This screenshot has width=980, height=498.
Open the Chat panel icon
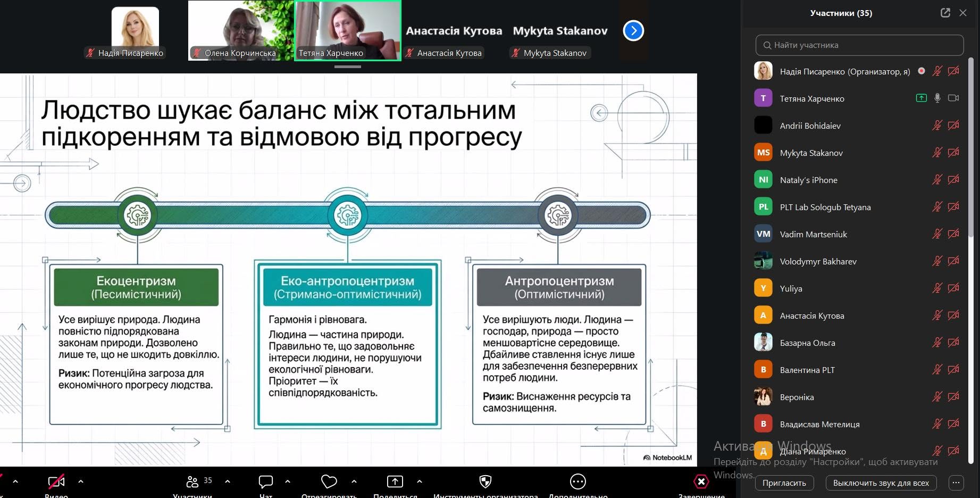click(265, 482)
